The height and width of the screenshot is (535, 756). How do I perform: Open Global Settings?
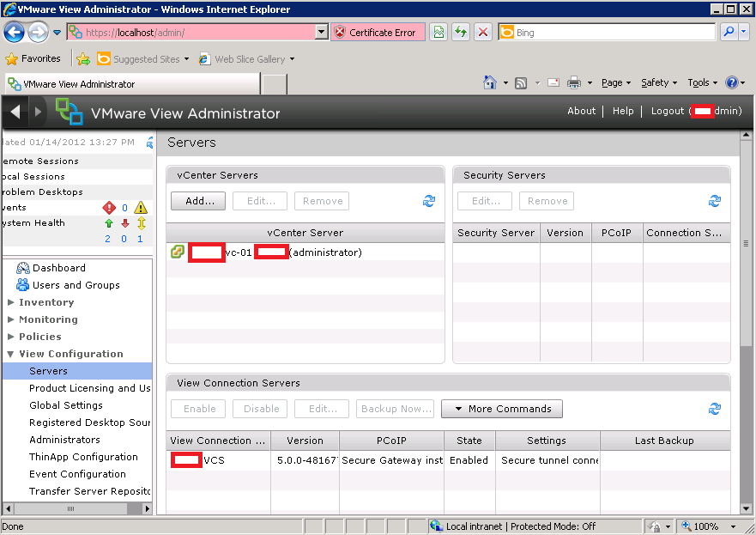[x=66, y=405]
